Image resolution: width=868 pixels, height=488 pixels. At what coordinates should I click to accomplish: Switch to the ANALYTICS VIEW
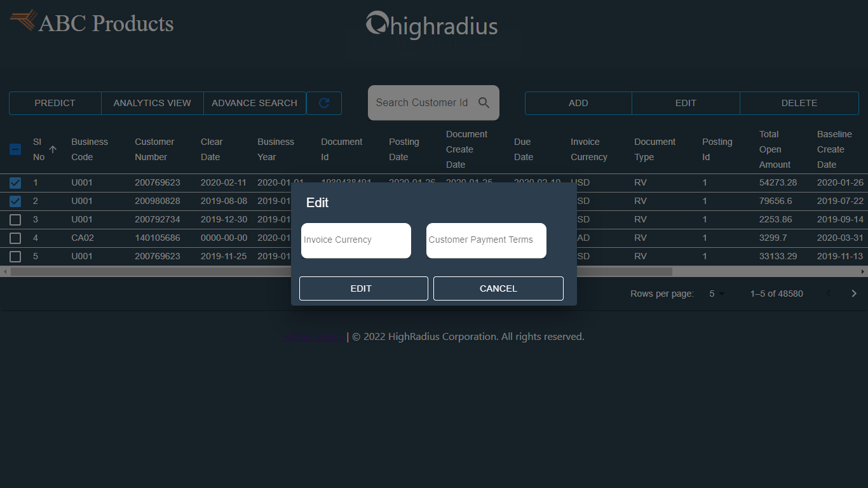coord(152,103)
